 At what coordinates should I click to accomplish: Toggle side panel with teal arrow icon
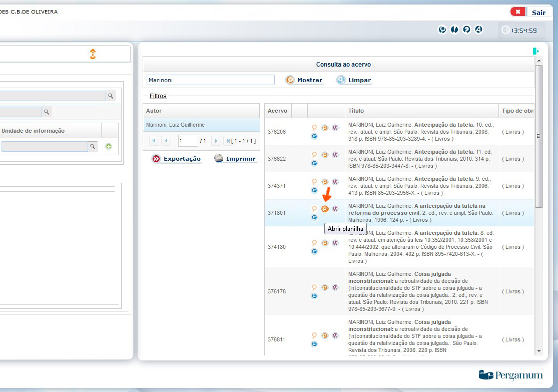click(535, 51)
